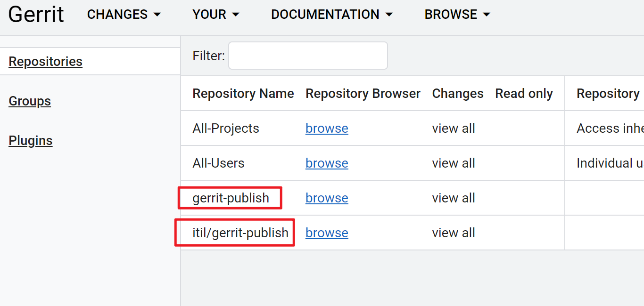Expand the BROWSE menu

457,15
